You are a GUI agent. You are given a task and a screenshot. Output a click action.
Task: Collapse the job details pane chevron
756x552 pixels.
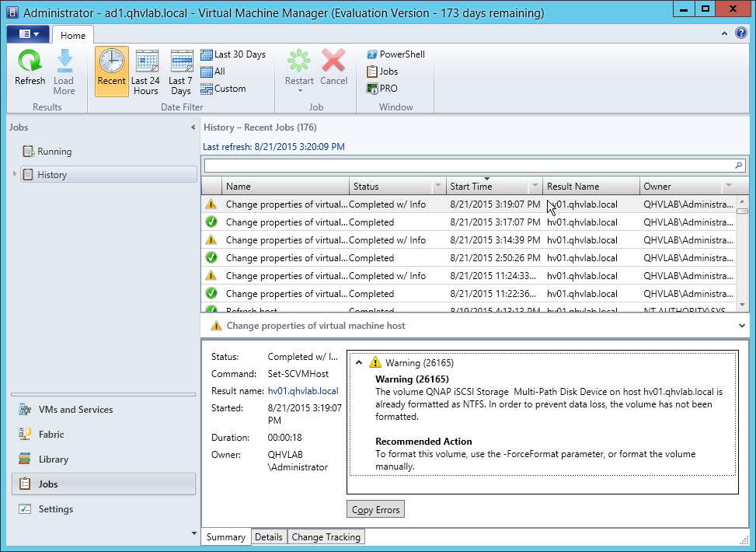742,326
